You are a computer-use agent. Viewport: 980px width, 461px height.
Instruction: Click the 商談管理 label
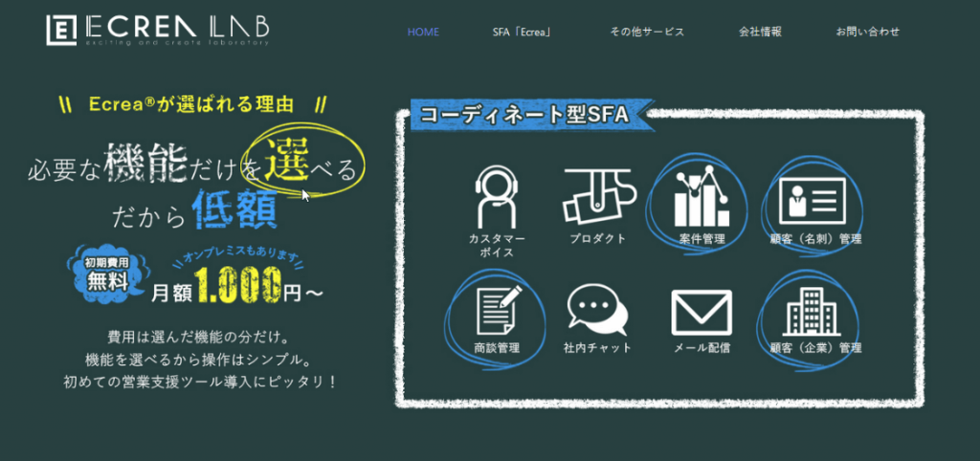point(497,348)
